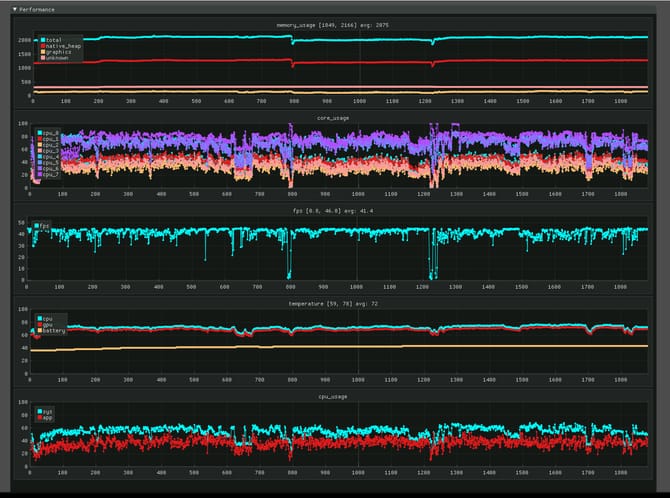Hide app series in cpu_usage legend
This screenshot has width=670, height=498.
tap(45, 418)
